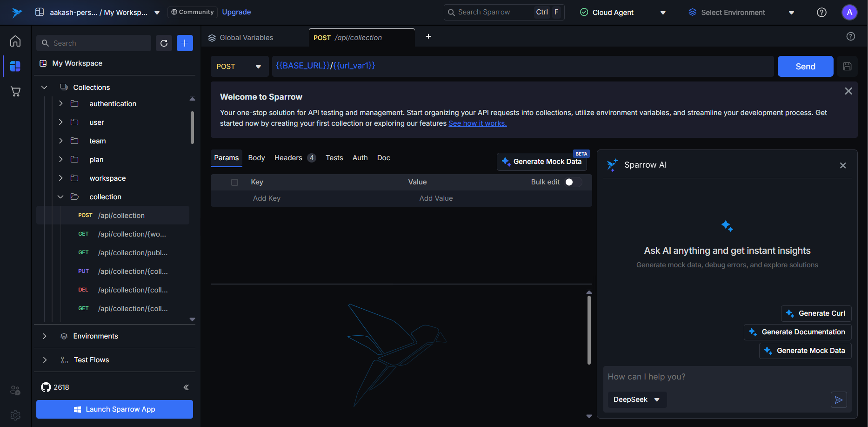Open the user avatar A menu
This screenshot has height=427, width=868.
tap(849, 13)
